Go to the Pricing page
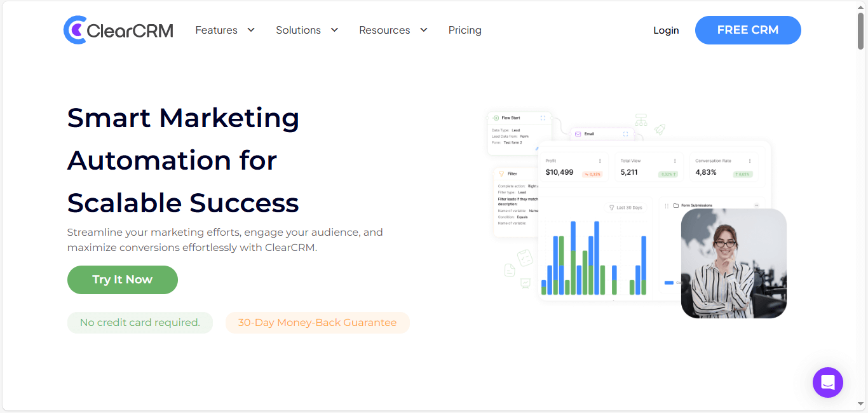 465,30
